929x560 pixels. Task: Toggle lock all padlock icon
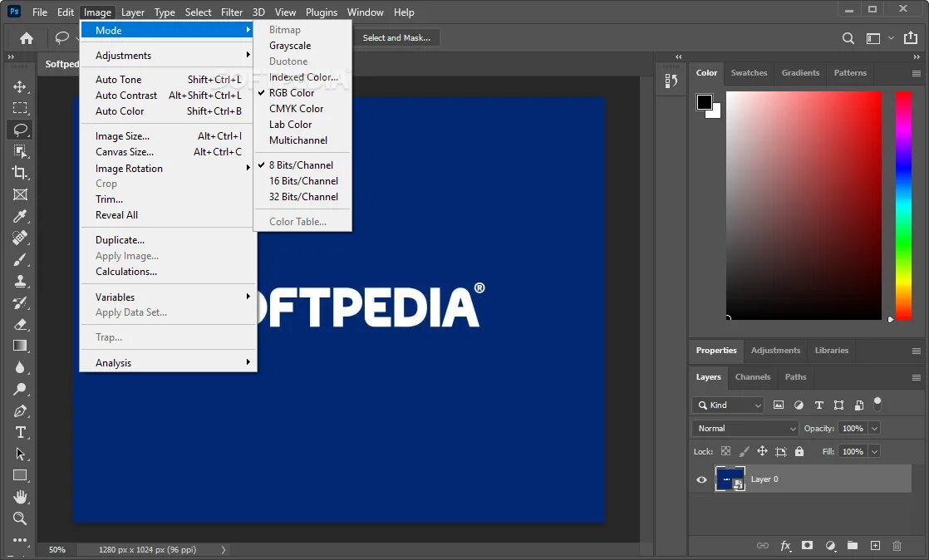pos(799,451)
